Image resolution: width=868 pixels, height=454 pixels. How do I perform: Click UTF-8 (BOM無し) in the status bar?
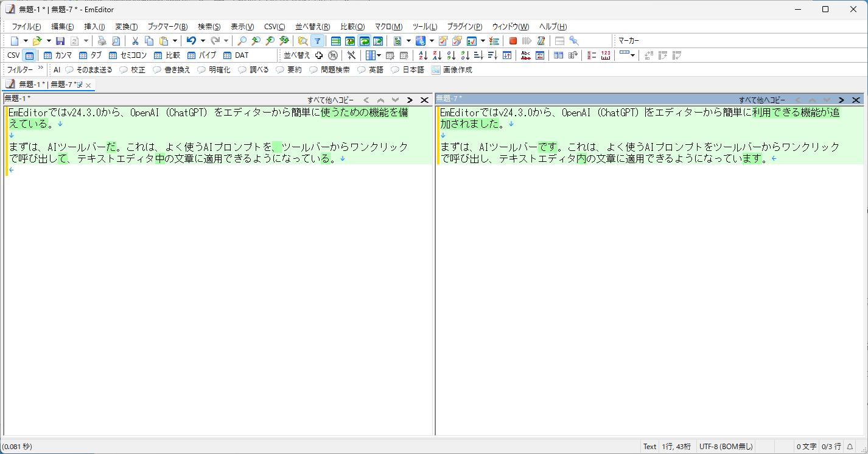pyautogui.click(x=726, y=446)
